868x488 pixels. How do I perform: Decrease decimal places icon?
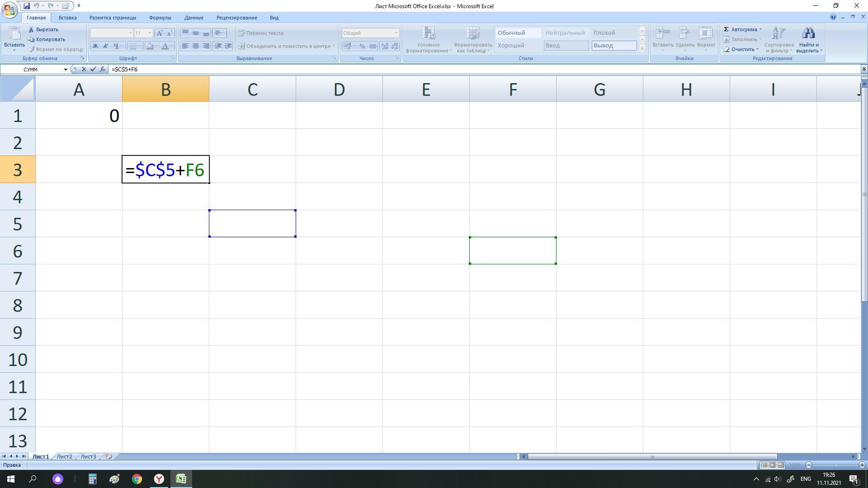coord(395,46)
